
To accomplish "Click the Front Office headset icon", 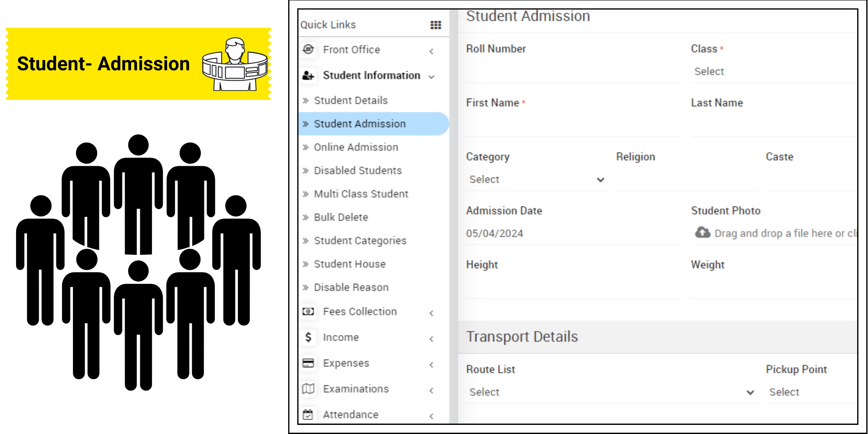I will [x=308, y=49].
